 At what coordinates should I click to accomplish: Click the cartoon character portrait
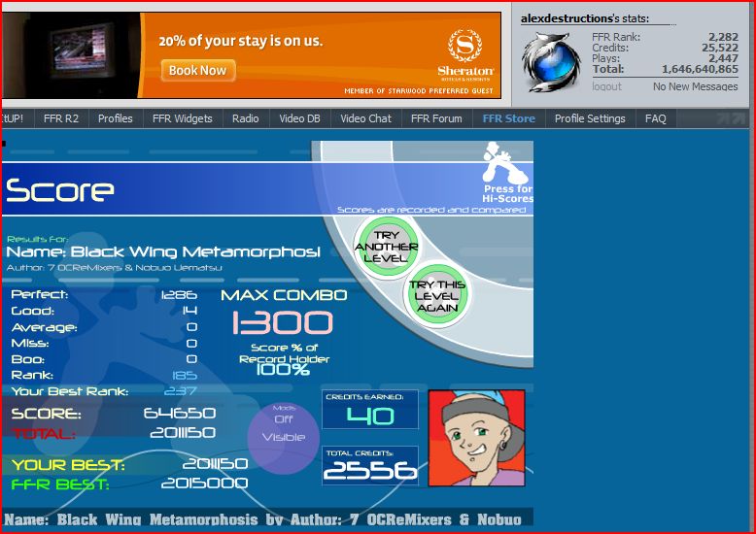[x=477, y=438]
